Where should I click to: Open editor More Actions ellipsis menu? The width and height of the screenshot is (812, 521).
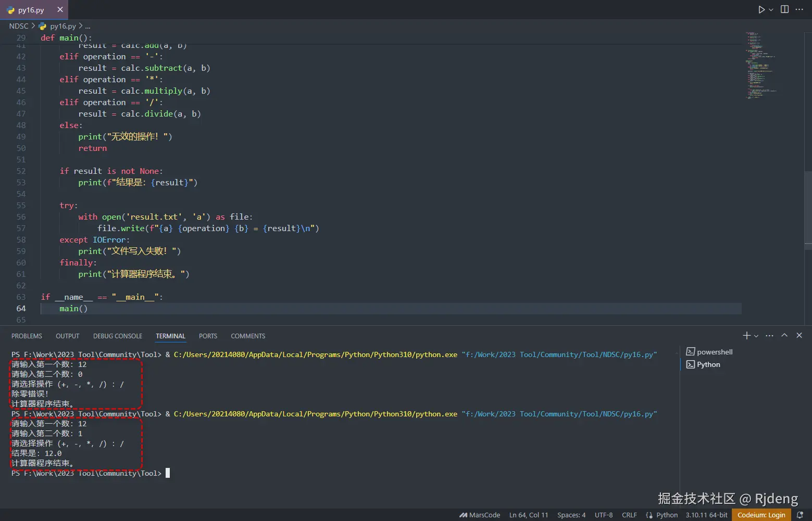[799, 9]
